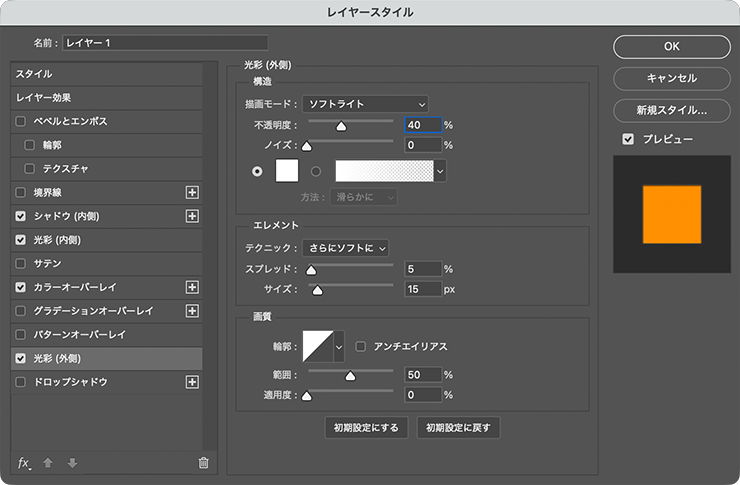
Task: Click the white glow color swatch
Action: point(287,171)
